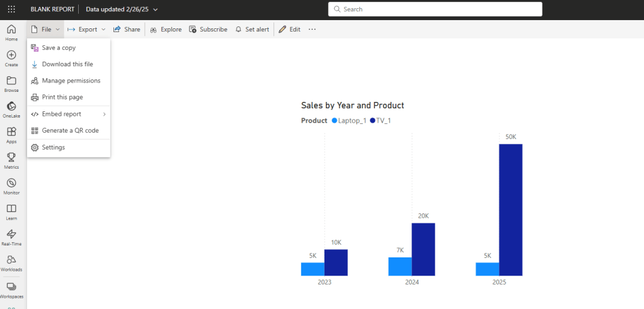644x309 pixels.
Task: Click the TV_1 legend color marker
Action: pos(372,121)
